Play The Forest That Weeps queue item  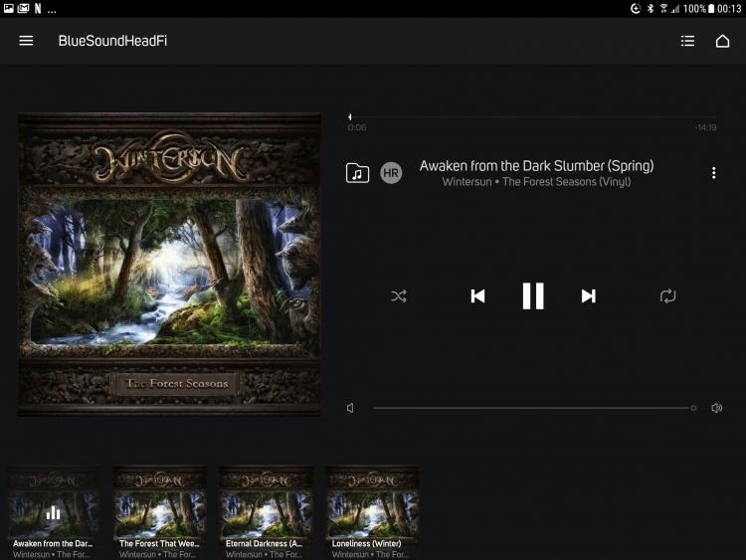point(159,512)
